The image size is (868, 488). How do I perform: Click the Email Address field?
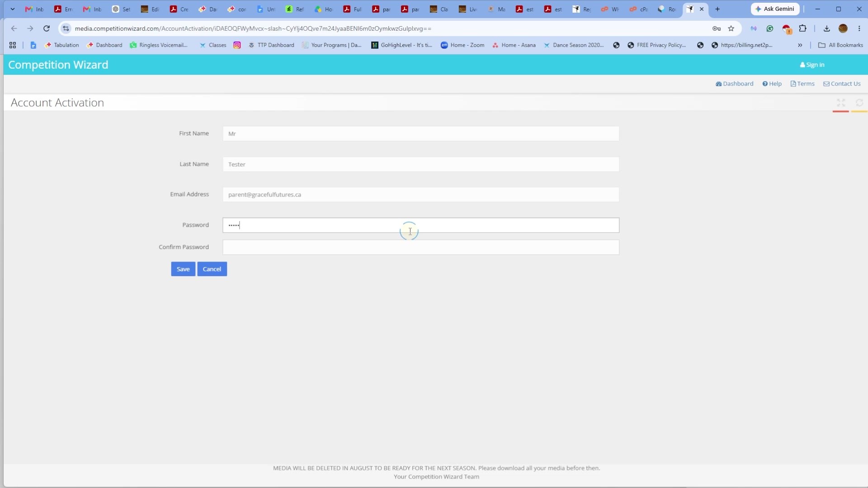point(421,195)
